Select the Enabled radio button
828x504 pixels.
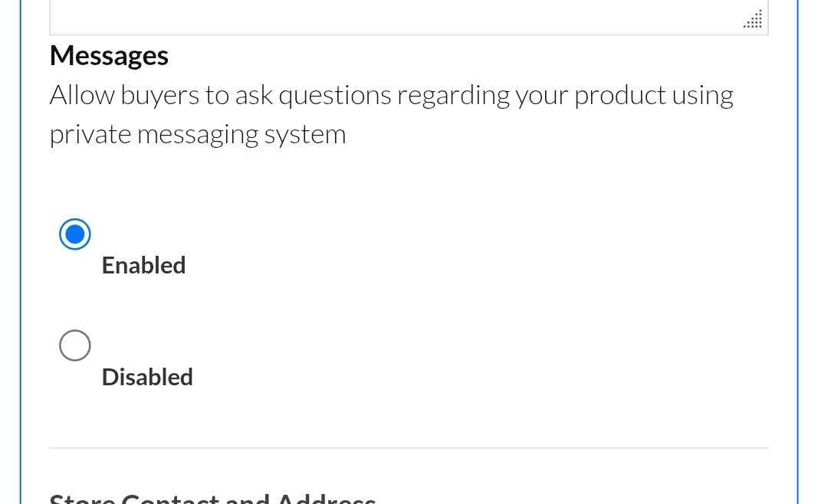[x=75, y=234]
